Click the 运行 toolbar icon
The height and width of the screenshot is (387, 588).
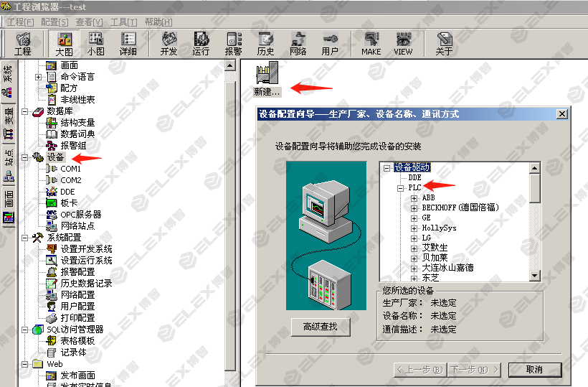pyautogui.click(x=201, y=43)
